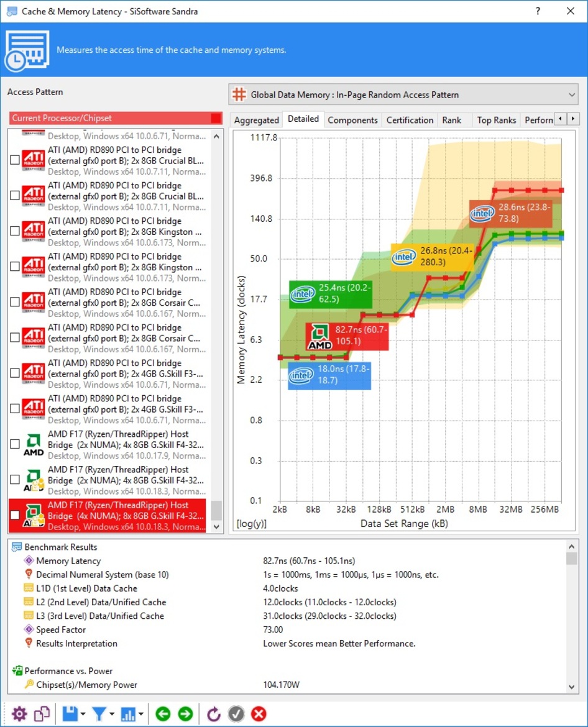588x727 pixels.
Task: Toggle highlighted AMD F17 4x NUMA checkbox
Action: [15, 514]
